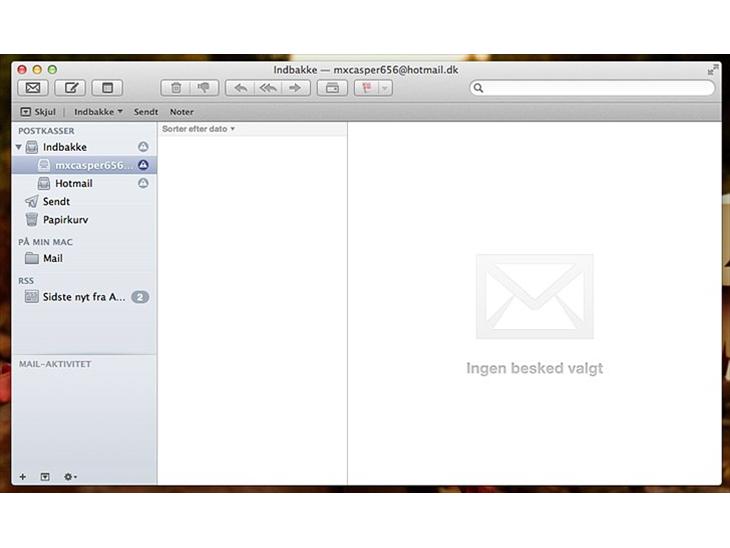This screenshot has width=730, height=548.
Task: Open the Indbakke favorites bar dropdown
Action: [x=98, y=112]
